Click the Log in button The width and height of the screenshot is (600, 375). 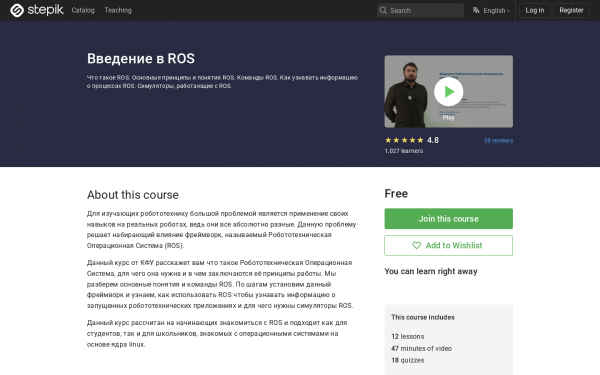point(535,10)
